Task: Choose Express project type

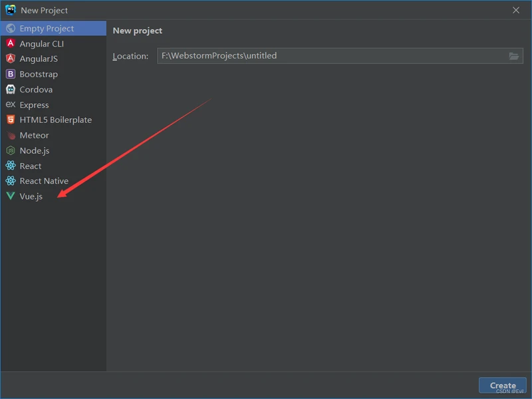Action: [53, 104]
